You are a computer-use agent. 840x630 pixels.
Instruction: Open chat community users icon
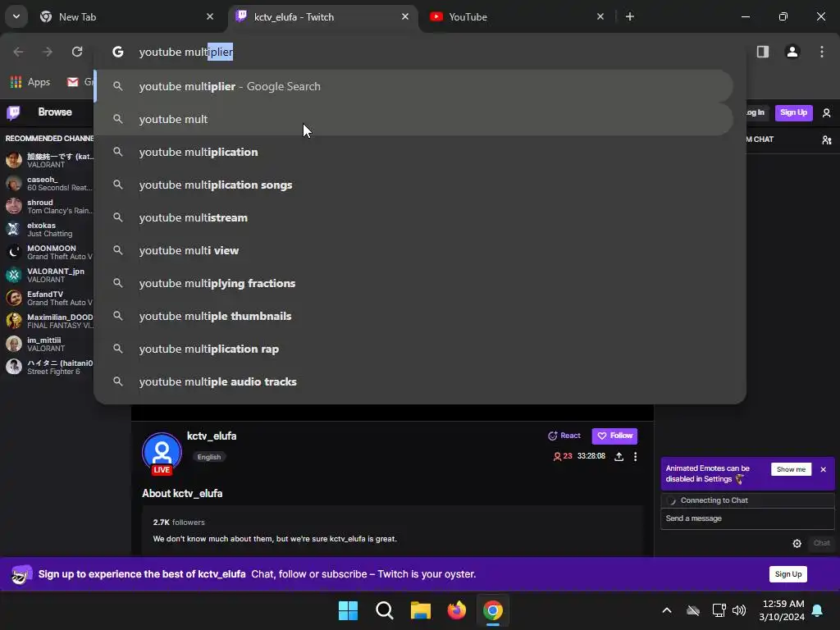pos(827,139)
